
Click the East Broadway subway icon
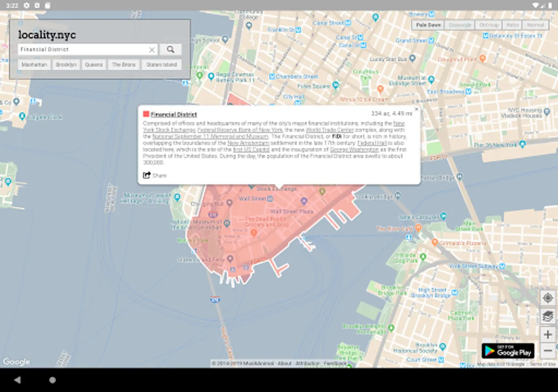click(468, 91)
